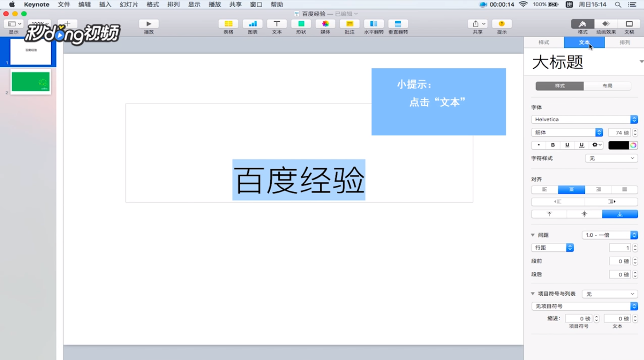Image resolution: width=644 pixels, height=360 pixels.
Task: Click the font size field
Action: tap(619, 133)
